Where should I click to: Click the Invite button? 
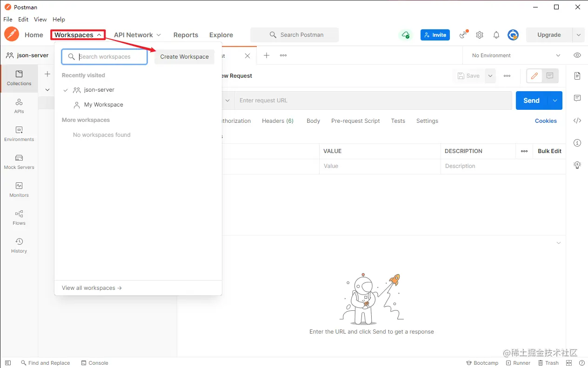435,35
